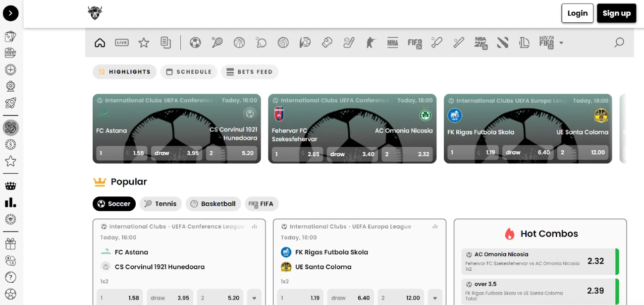Switch to the Schedule tab

tap(189, 72)
